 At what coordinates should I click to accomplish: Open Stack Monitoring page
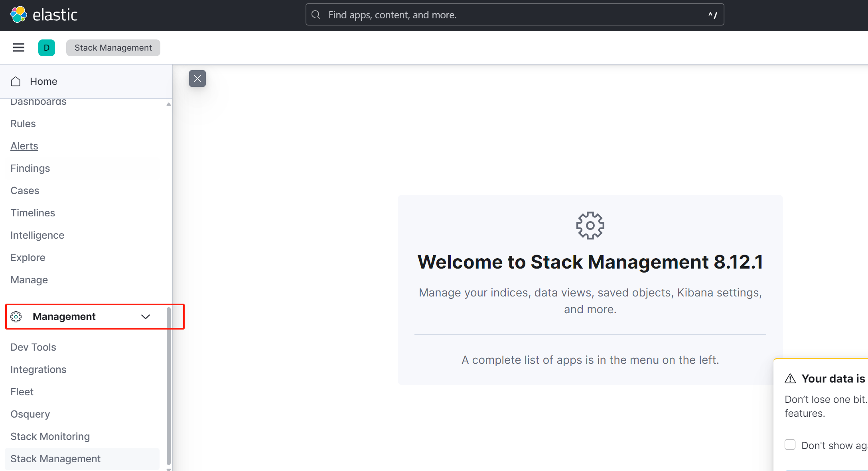50,436
